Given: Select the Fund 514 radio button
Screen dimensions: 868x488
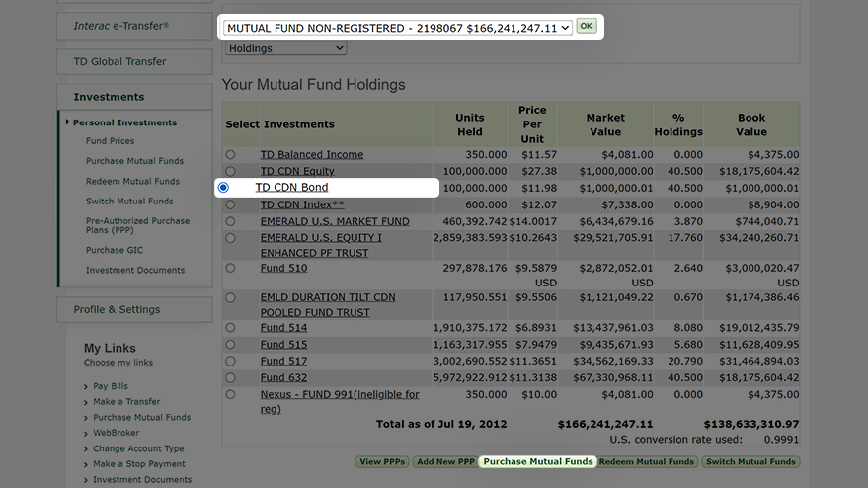Looking at the screenshot, I should pyautogui.click(x=230, y=328).
